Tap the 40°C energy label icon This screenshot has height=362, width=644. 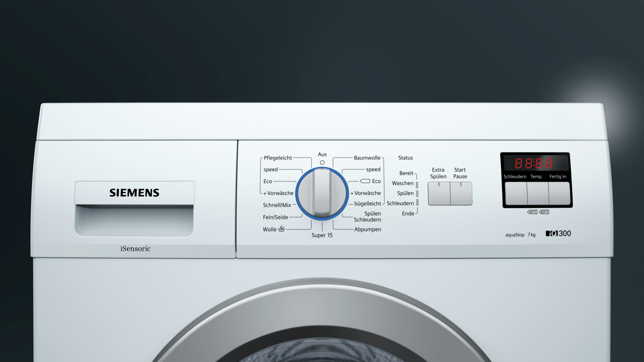click(x=533, y=212)
